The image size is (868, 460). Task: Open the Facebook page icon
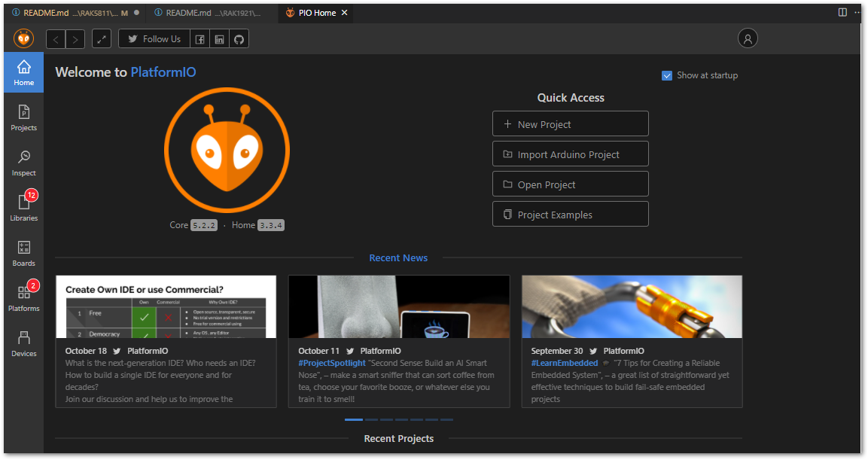199,39
